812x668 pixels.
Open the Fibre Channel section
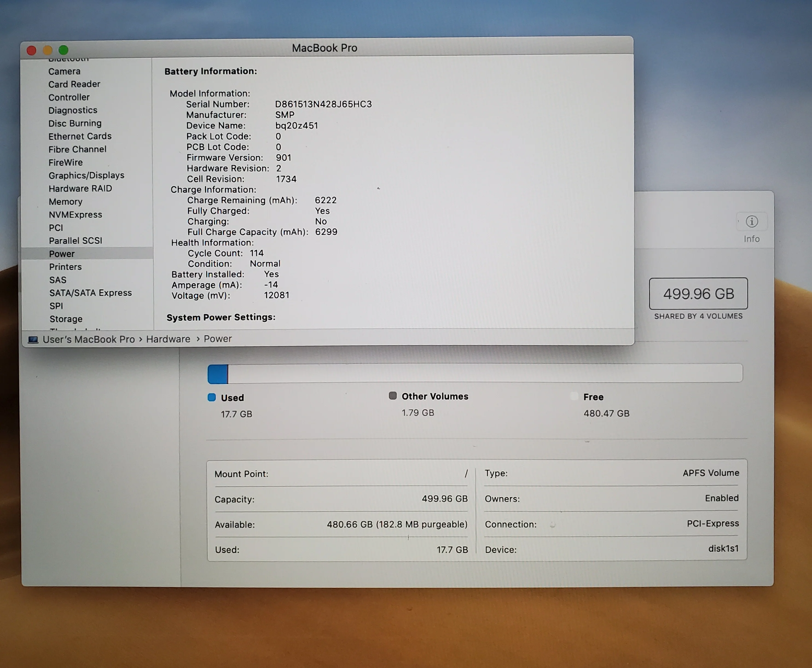coord(77,149)
